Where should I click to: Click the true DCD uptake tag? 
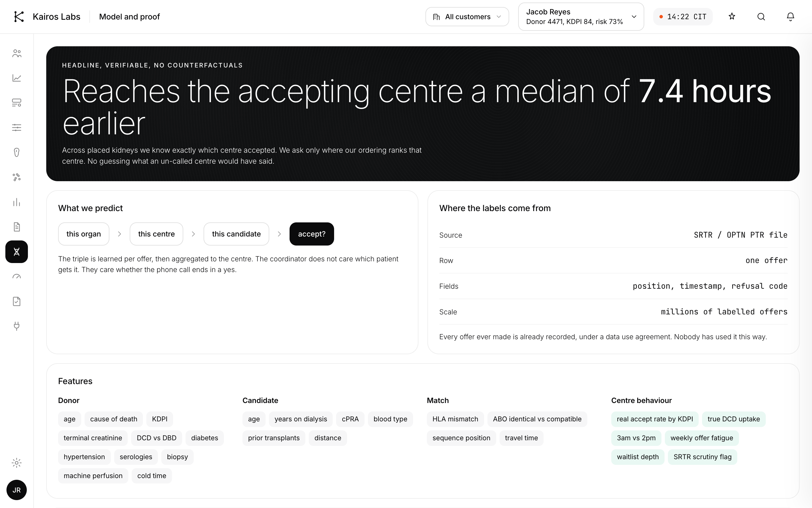[734, 419]
